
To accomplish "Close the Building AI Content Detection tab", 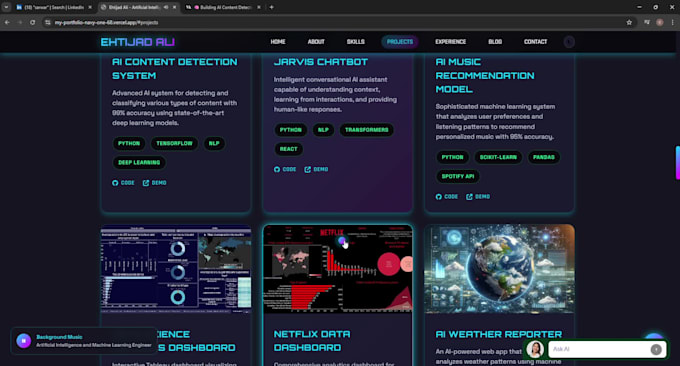I will click(x=259, y=7).
